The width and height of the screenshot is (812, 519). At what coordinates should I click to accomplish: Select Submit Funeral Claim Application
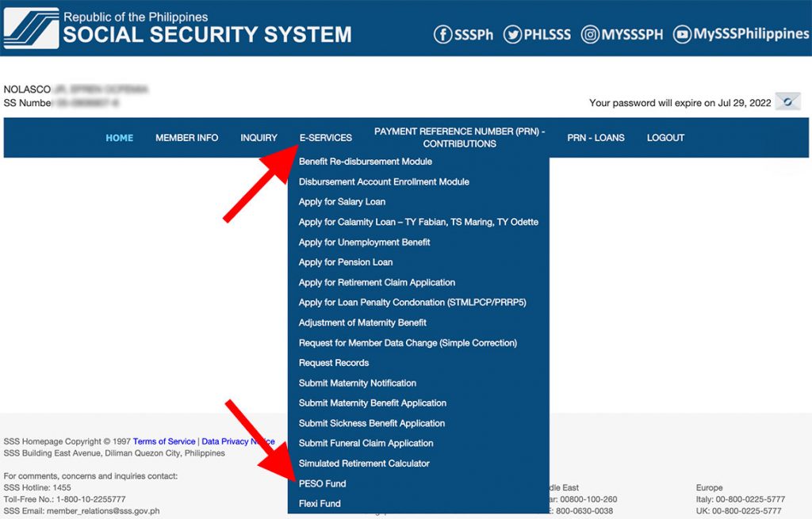[x=366, y=443]
